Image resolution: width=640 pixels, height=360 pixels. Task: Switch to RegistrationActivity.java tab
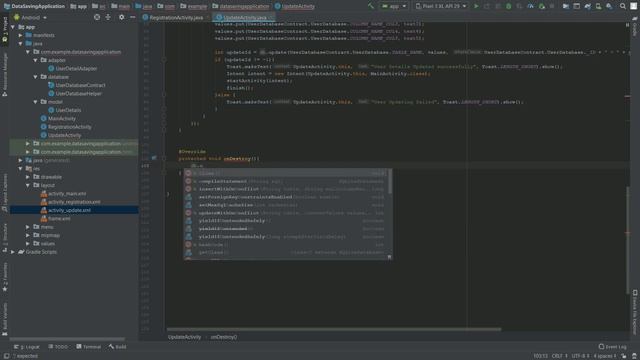(176, 18)
